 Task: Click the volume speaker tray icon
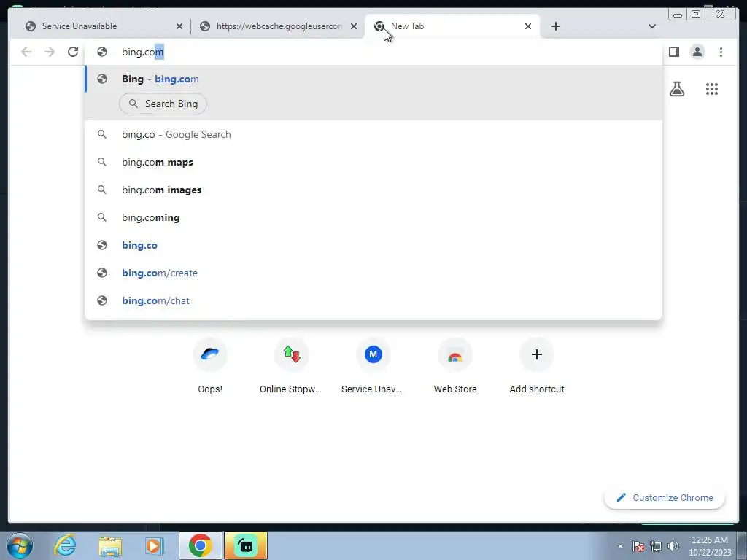[x=673, y=546]
